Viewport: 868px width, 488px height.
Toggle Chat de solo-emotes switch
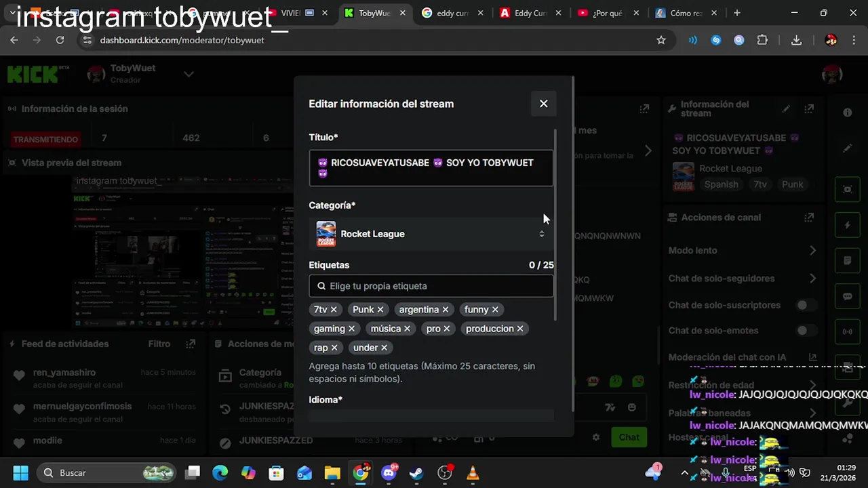pos(806,331)
